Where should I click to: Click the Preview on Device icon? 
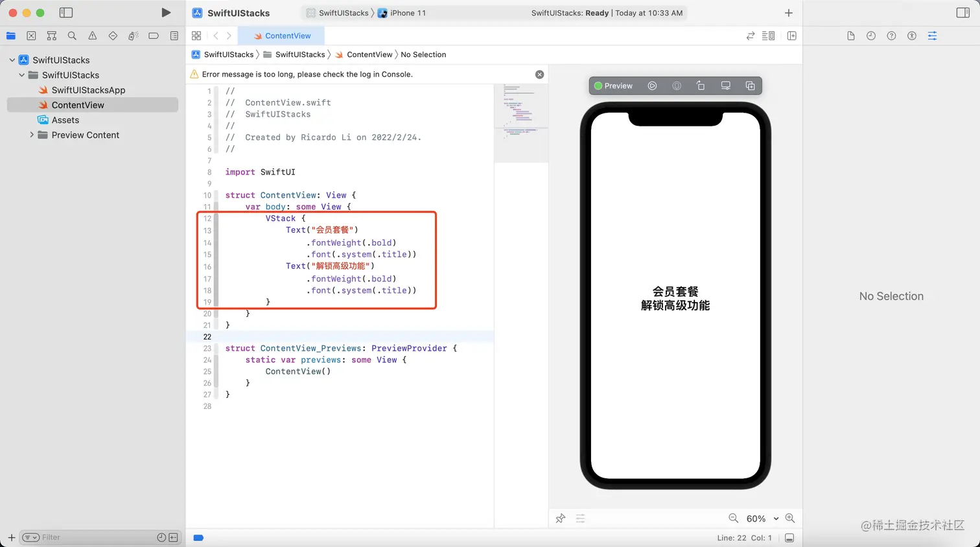677,86
